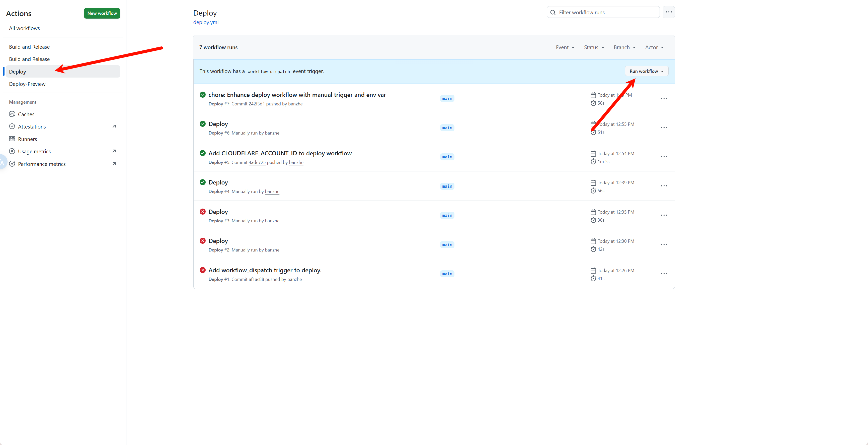Screen dimensions: 868x445
Task: Open the workflow options kebab menu
Action: [x=669, y=12]
